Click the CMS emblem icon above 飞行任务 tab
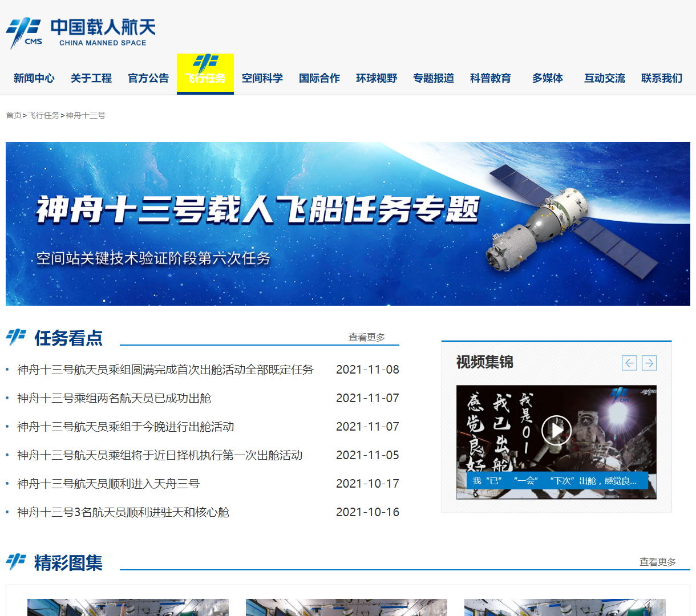 click(x=207, y=60)
